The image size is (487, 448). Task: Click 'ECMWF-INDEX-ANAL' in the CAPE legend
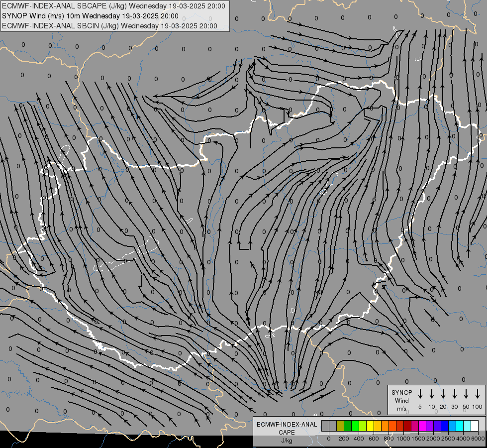[287, 425]
